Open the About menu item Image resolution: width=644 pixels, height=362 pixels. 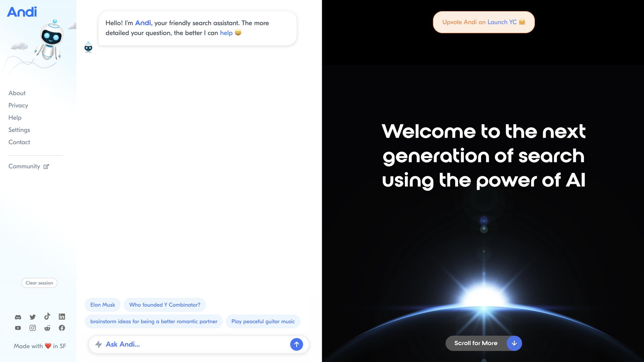[x=17, y=93]
